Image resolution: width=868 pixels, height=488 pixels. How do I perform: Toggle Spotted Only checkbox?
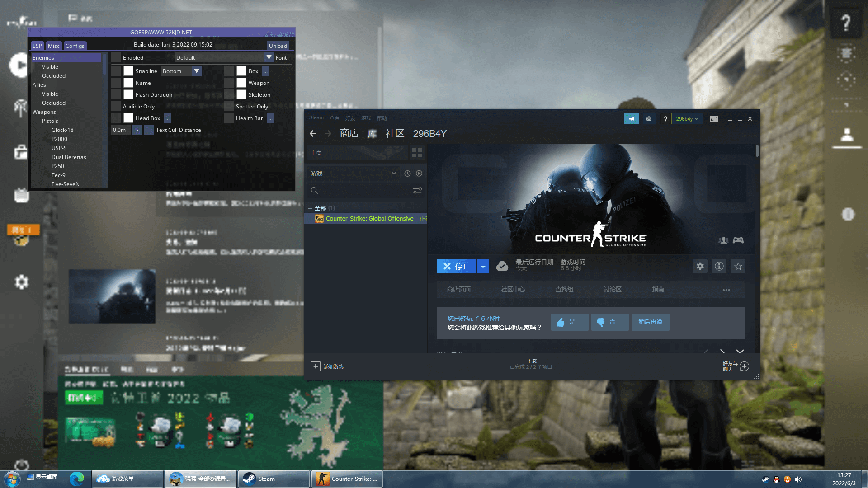pyautogui.click(x=229, y=106)
